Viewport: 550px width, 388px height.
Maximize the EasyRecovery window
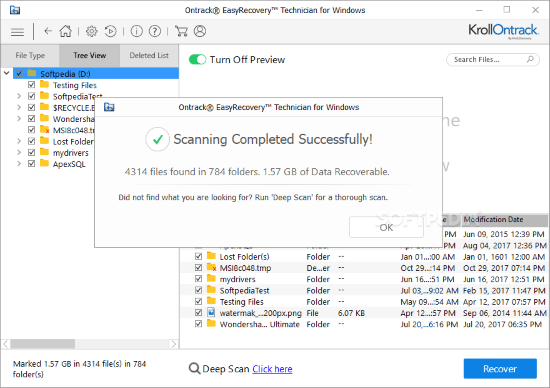(x=507, y=10)
